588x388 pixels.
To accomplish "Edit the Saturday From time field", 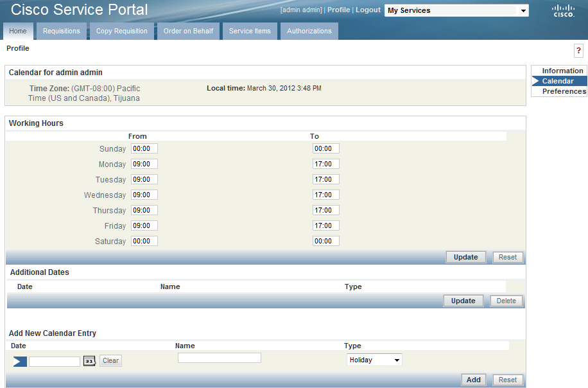I will [144, 241].
